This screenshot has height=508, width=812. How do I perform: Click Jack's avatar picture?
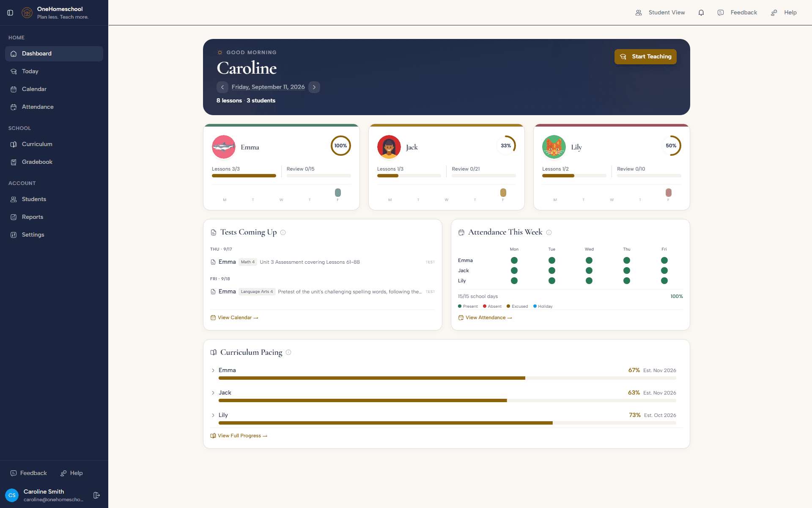pos(389,147)
